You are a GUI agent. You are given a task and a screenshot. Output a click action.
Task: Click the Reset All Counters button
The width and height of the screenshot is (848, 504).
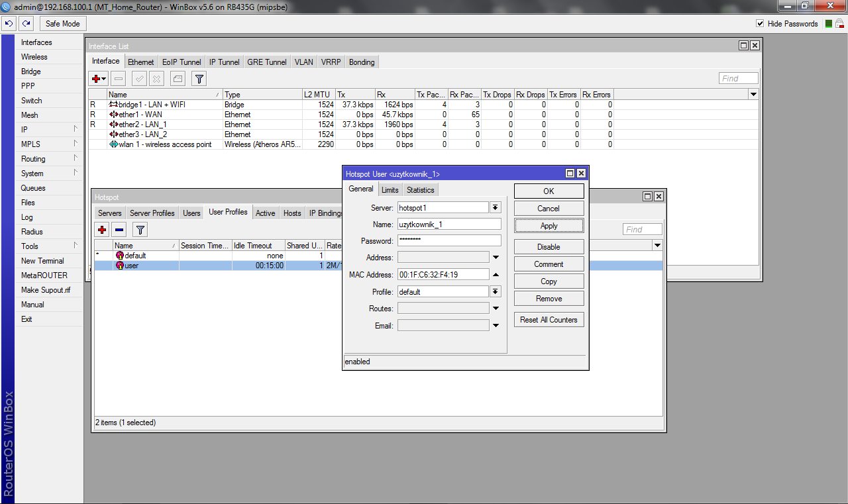[549, 320]
